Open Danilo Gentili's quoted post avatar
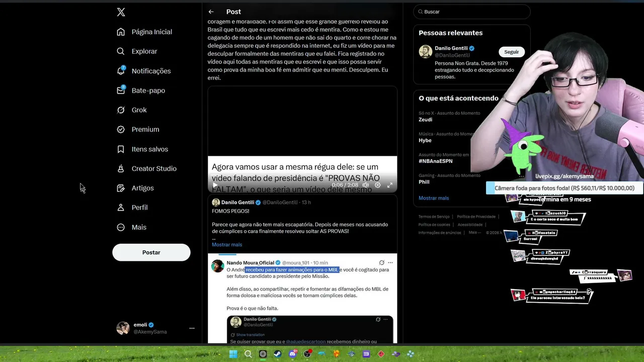 click(216, 202)
